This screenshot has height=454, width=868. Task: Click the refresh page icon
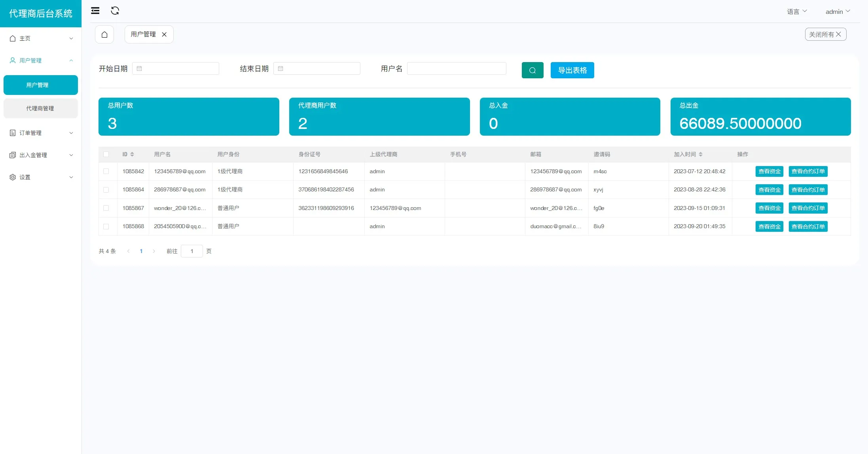pyautogui.click(x=115, y=11)
